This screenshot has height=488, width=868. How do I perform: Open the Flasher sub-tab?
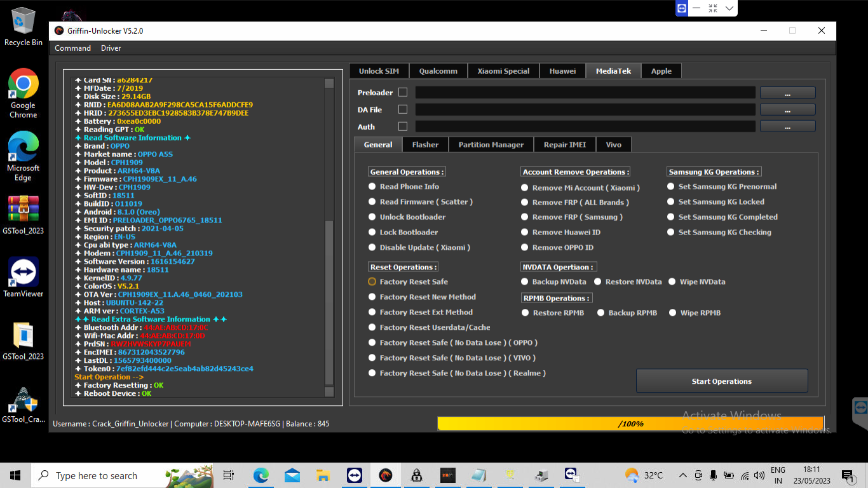click(x=425, y=145)
